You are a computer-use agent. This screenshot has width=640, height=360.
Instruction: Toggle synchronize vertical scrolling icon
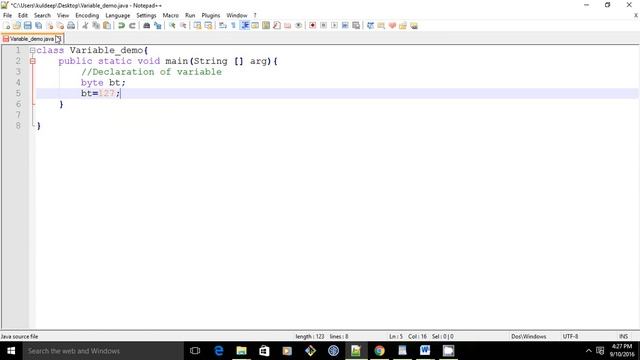click(x=198, y=25)
